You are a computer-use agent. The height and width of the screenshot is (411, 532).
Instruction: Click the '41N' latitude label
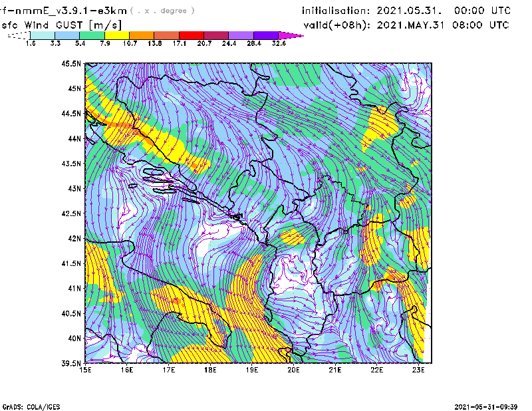74,288
